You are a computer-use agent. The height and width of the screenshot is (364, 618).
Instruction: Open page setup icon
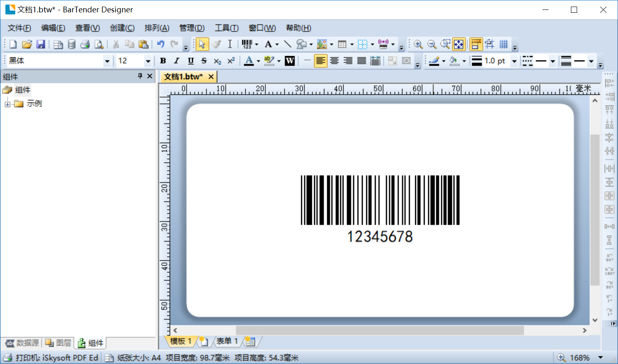click(x=58, y=44)
